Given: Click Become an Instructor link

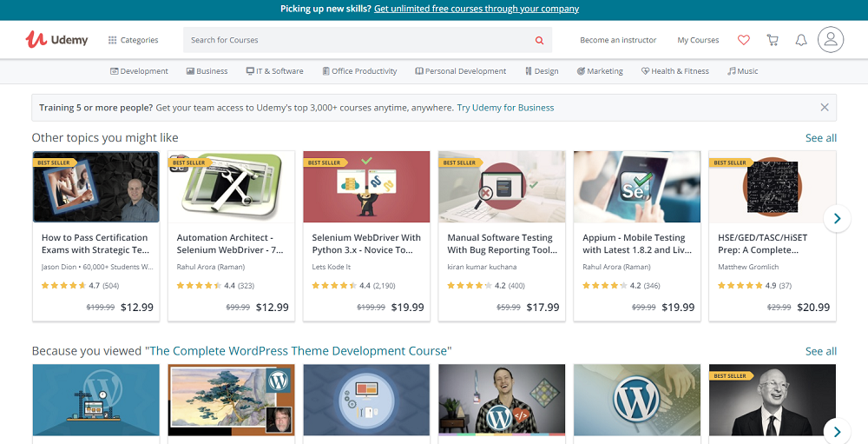Looking at the screenshot, I should pos(618,40).
